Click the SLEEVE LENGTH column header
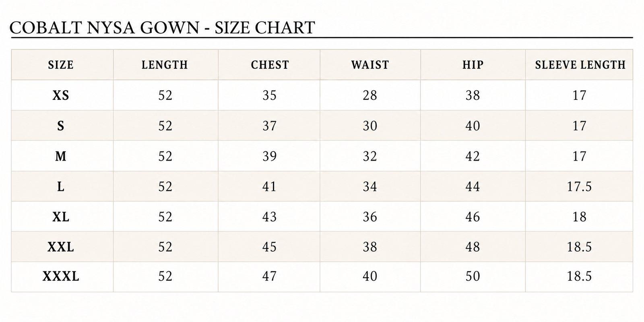The height and width of the screenshot is (322, 644). tap(580, 65)
